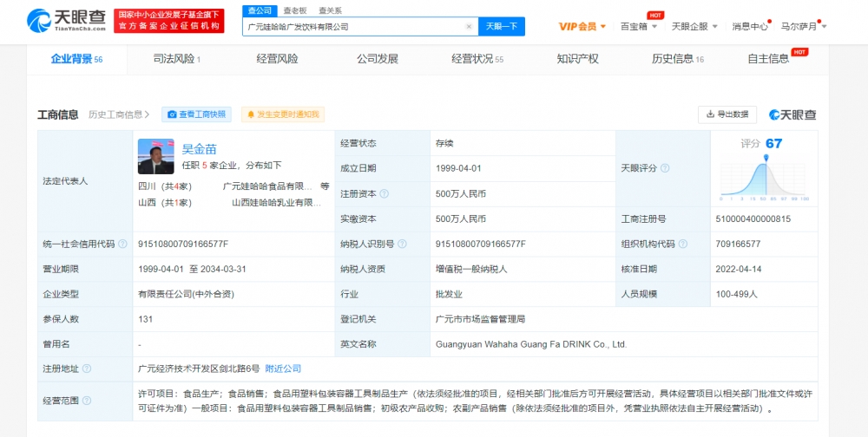Expand 历史工商信息 section
The width and height of the screenshot is (868, 437).
[120, 114]
